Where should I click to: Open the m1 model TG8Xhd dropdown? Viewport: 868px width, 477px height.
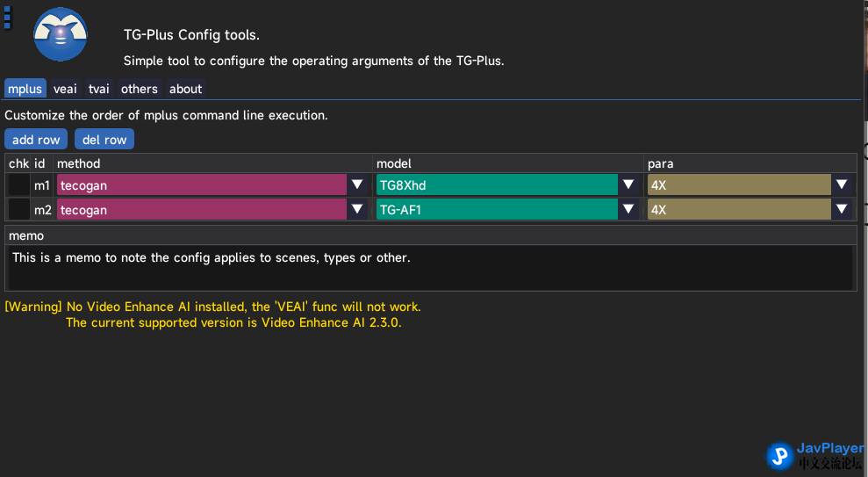[x=628, y=185]
